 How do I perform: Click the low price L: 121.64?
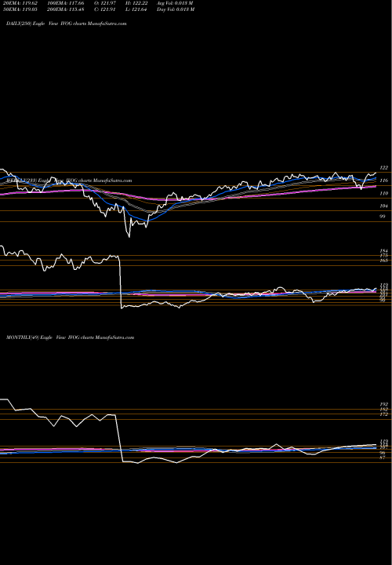(137, 9)
